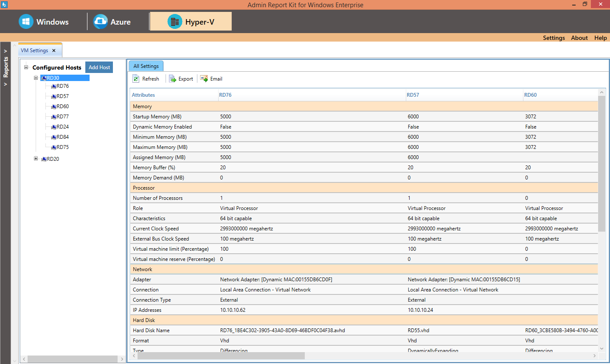Image resolution: width=610 pixels, height=364 pixels.
Task: Click the vertical Reports label
Action: pos(6,67)
